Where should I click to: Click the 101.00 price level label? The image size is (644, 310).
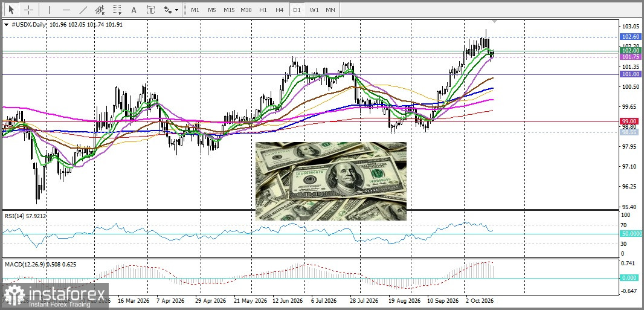tap(630, 74)
